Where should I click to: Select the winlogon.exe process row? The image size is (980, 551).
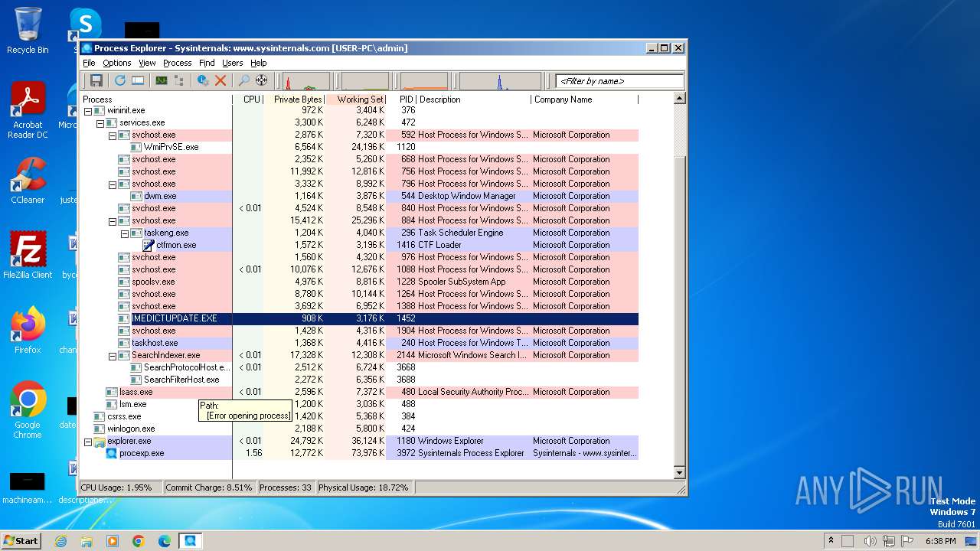click(359, 429)
